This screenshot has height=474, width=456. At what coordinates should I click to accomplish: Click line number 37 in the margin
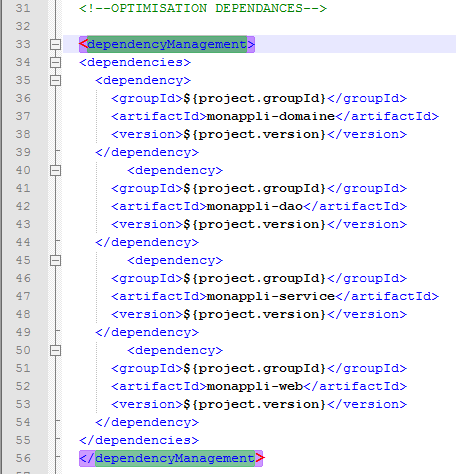(x=23, y=116)
